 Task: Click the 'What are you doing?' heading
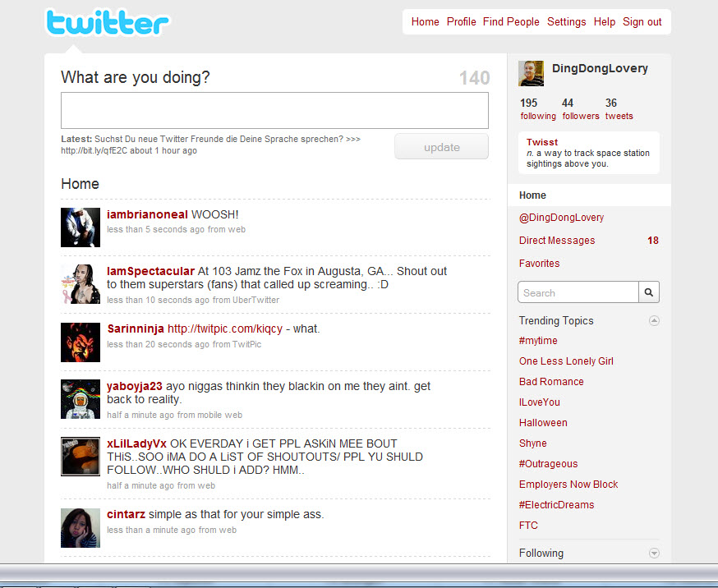coord(135,77)
